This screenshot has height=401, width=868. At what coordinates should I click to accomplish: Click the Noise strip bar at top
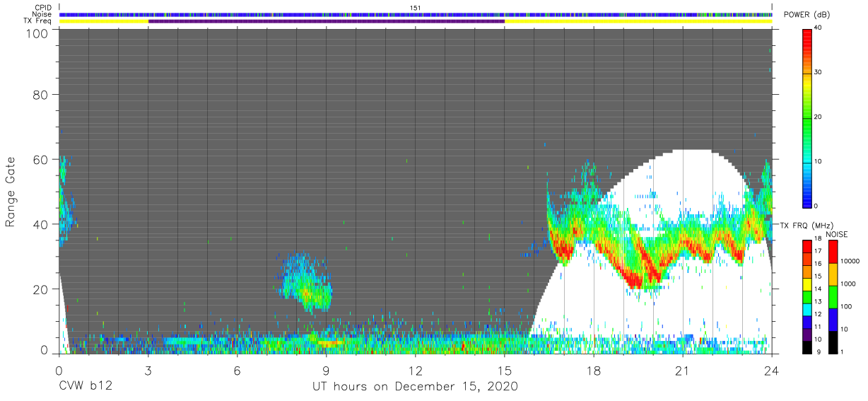pos(416,14)
